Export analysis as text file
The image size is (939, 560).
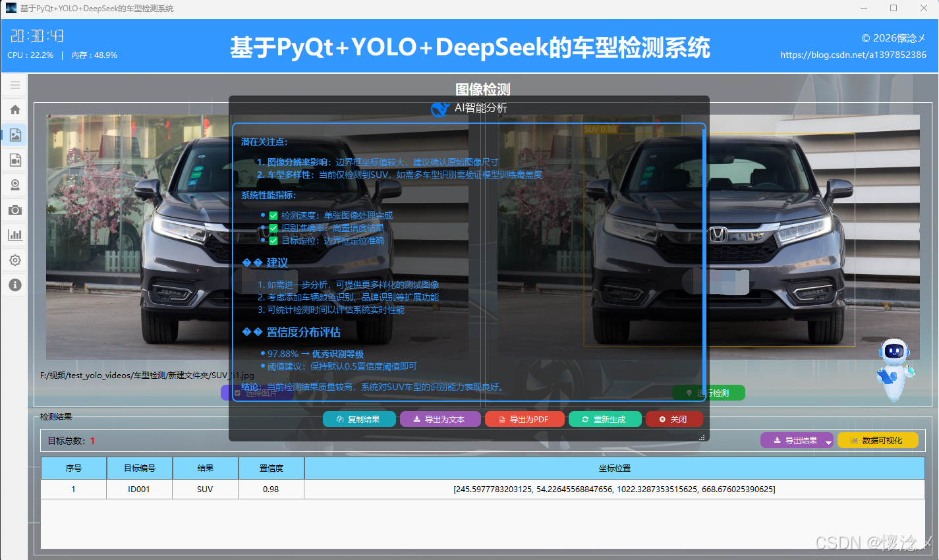click(x=440, y=419)
